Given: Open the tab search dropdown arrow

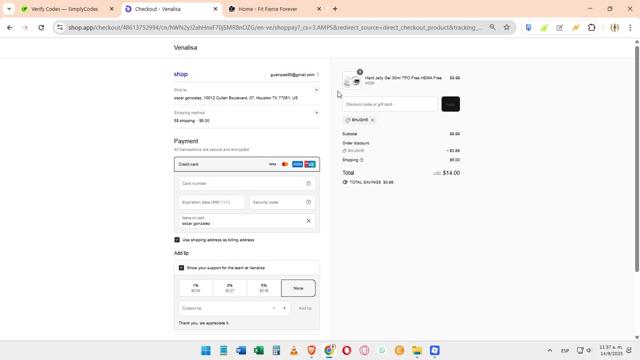Looking at the screenshot, I should 9,9.
